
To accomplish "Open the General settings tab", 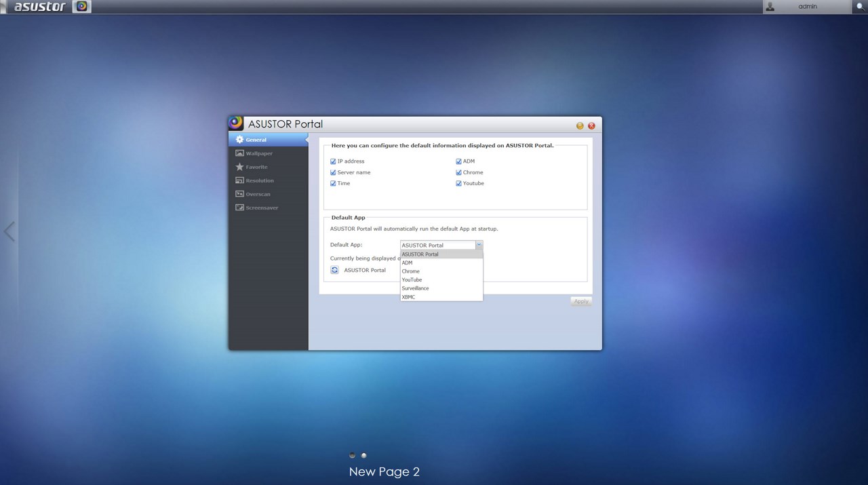I will (269, 140).
